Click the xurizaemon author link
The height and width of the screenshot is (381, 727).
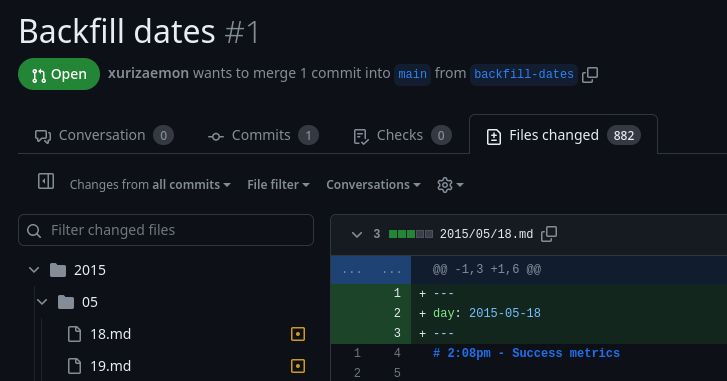(x=148, y=73)
